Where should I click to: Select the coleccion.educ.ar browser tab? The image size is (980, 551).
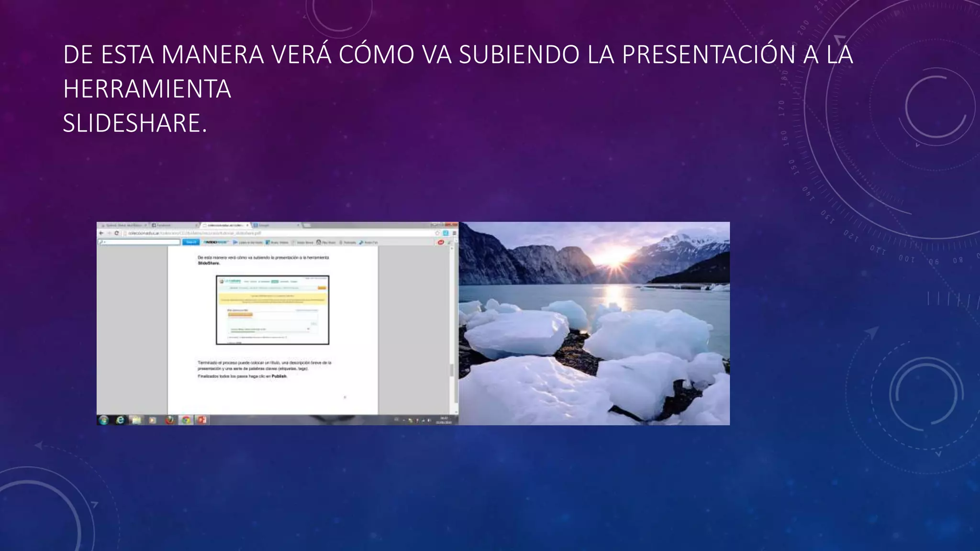point(225,225)
